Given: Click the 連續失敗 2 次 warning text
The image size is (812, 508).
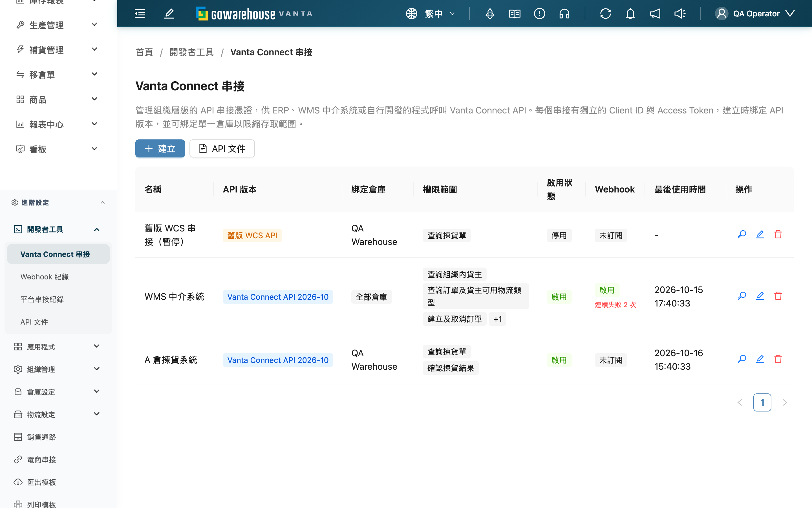Looking at the screenshot, I should click(615, 305).
